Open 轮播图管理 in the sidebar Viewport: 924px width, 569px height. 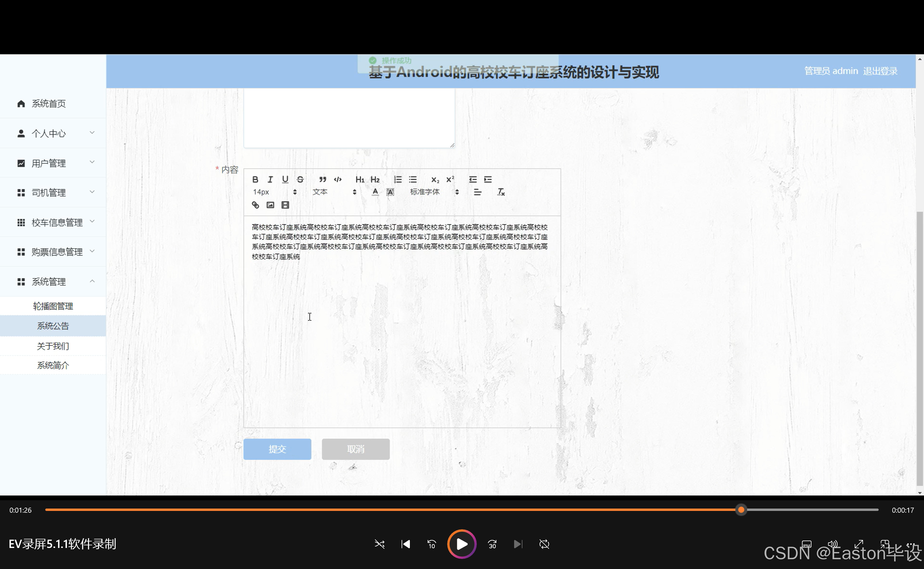pyautogui.click(x=53, y=306)
